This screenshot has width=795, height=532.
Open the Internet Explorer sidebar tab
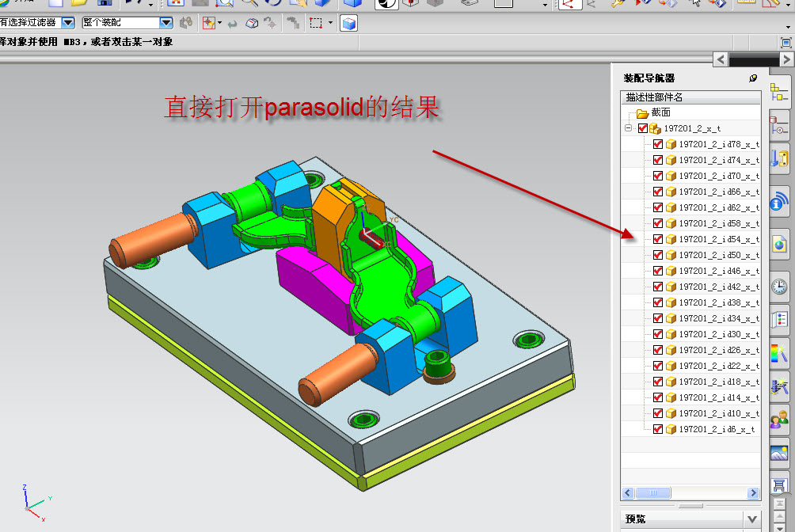(x=779, y=245)
